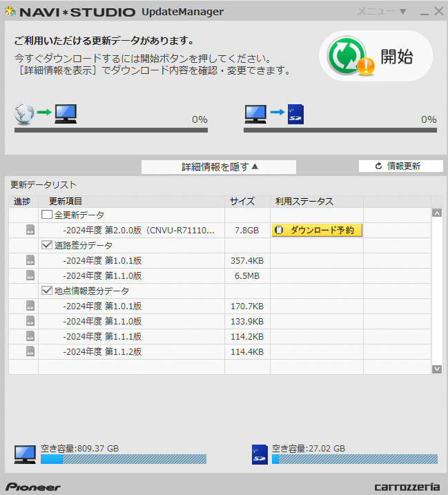The width and height of the screenshot is (448, 495).
Task: Click the 6.5MB size cell
Action: [x=247, y=275]
